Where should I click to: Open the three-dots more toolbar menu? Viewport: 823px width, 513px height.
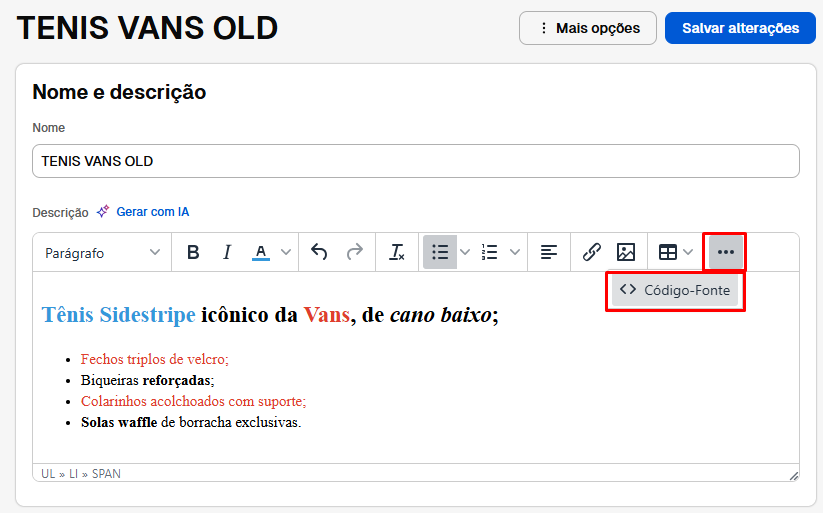tap(726, 253)
